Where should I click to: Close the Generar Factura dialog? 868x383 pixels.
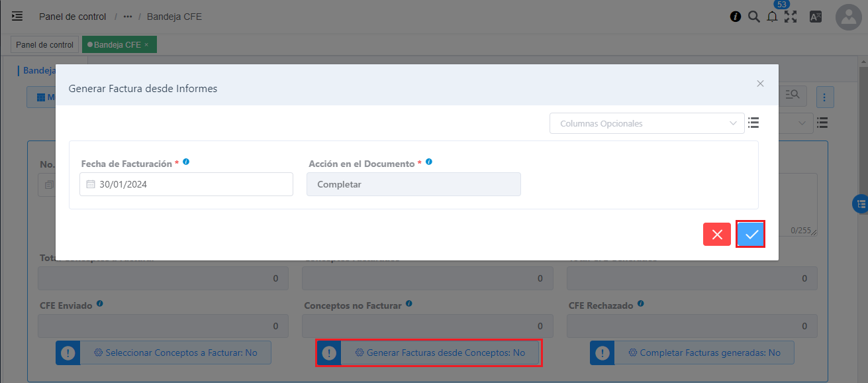click(760, 83)
